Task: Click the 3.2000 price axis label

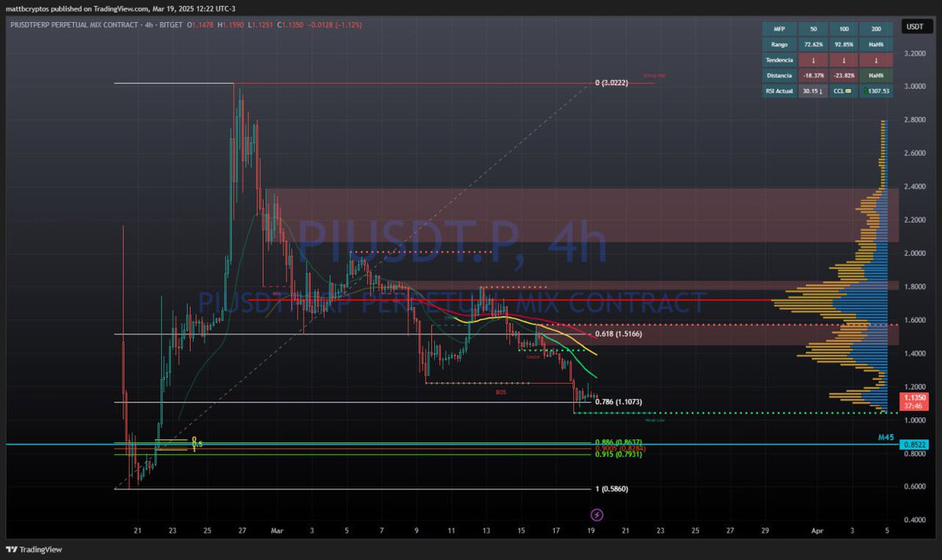Action: 916,53
